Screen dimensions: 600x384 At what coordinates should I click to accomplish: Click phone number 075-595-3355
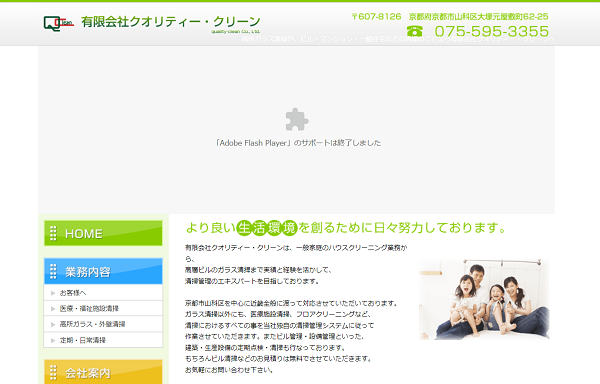click(492, 31)
